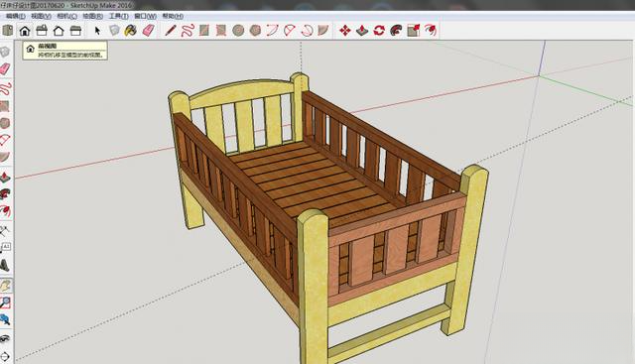Choose the pencil Line tool

(x=171, y=31)
